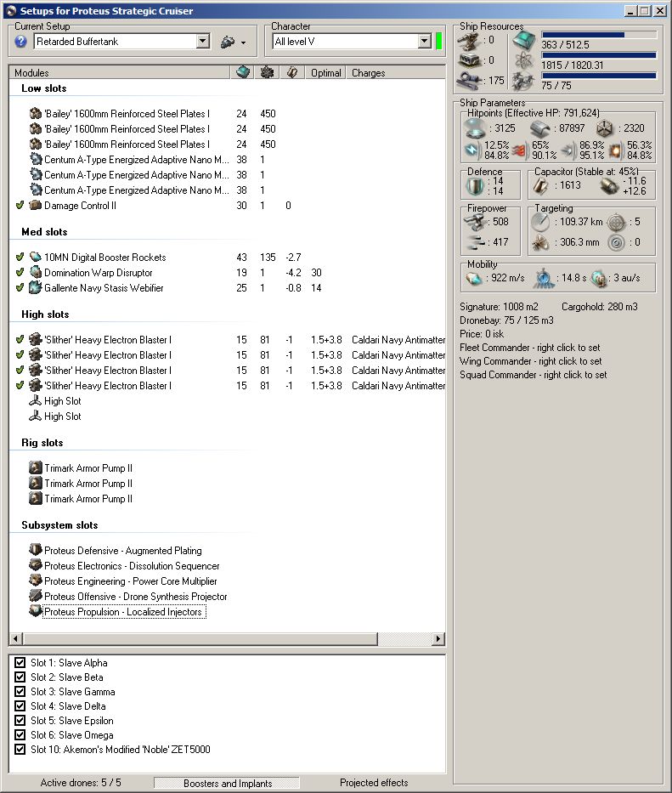Toggle active checkmark on Damage Control II
Image resolution: width=672 pixels, height=793 pixels.
click(20, 206)
